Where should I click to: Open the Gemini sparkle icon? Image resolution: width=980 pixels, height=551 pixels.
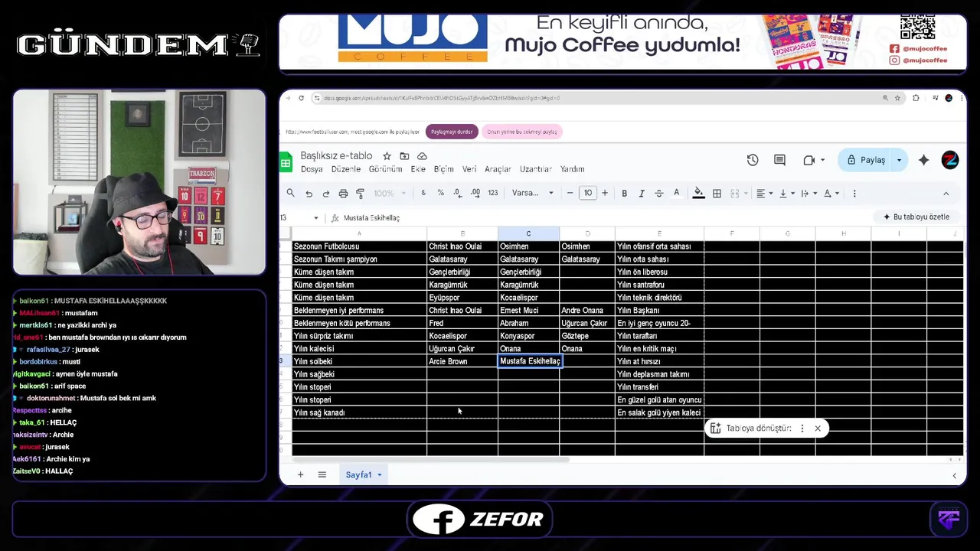coord(924,160)
